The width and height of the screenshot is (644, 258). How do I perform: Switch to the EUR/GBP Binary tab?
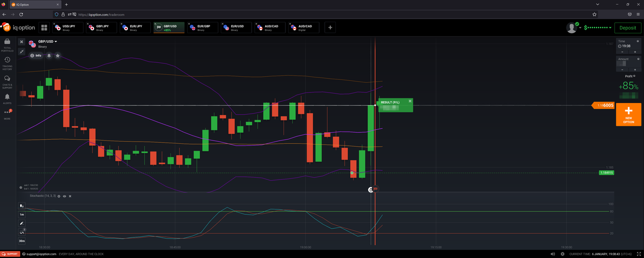click(x=203, y=28)
